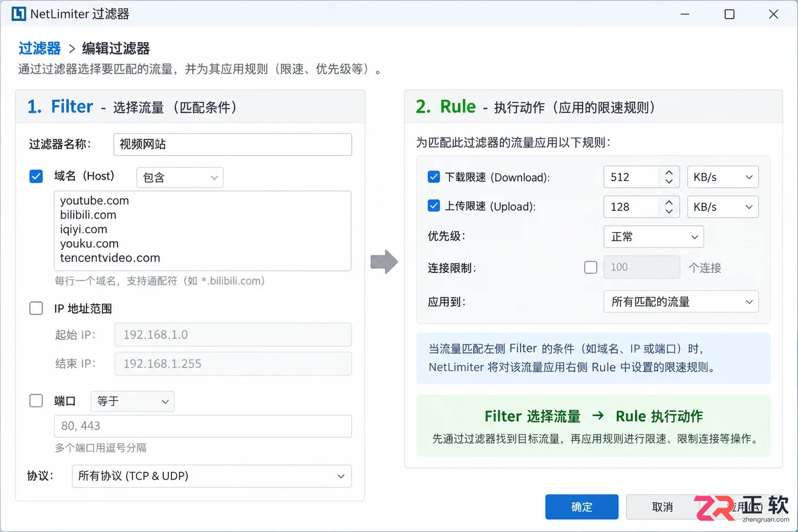This screenshot has height=532, width=798.
Task: Click the 过滤器 breadcrumb link
Action: (x=39, y=48)
